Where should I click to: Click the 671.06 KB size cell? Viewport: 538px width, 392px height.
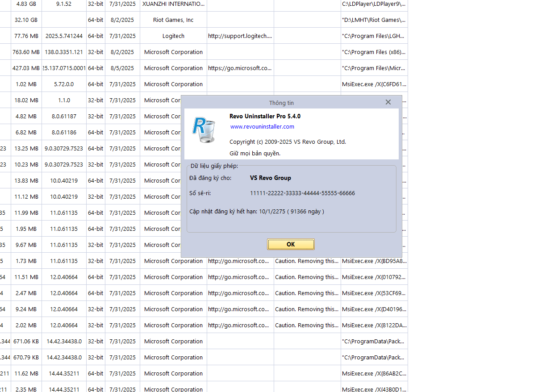point(26,342)
